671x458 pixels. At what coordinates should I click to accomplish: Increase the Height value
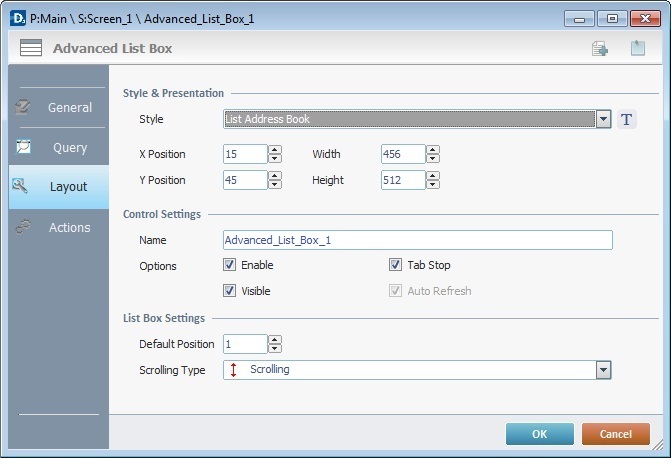433,176
